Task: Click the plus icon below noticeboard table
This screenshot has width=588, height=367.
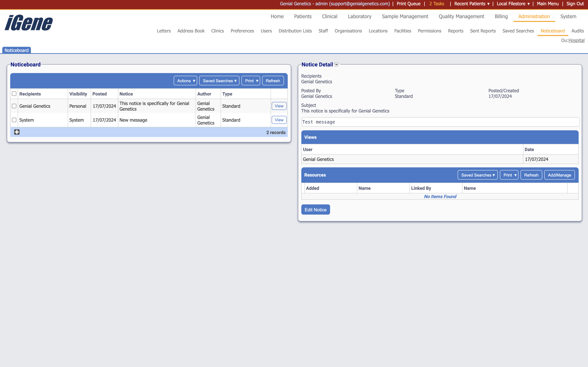Action: click(17, 132)
